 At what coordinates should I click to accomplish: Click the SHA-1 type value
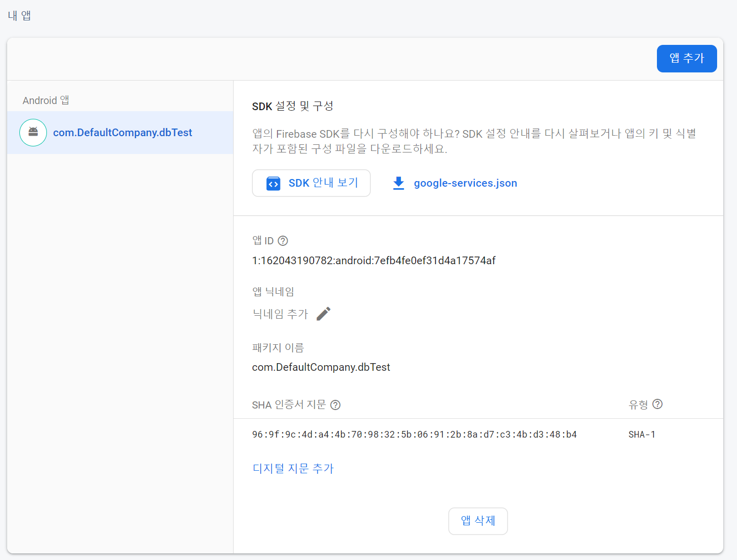click(642, 435)
